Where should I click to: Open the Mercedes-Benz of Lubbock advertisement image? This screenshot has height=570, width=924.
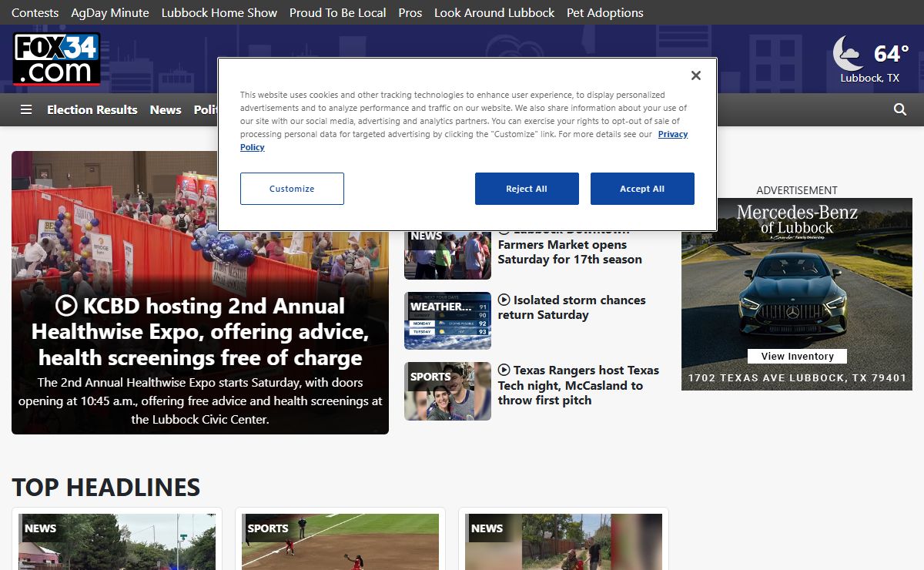click(797, 294)
